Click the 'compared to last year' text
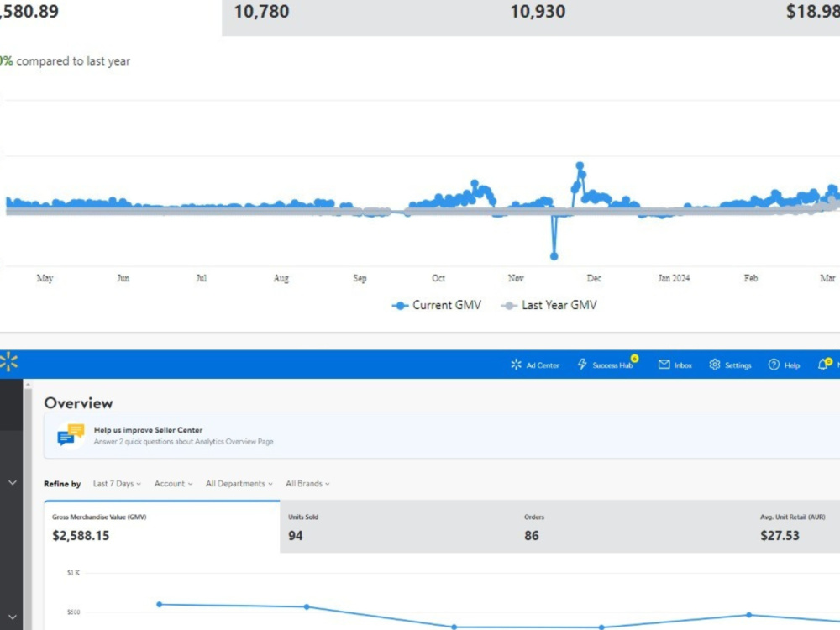This screenshot has height=630, width=840. pyautogui.click(x=73, y=61)
